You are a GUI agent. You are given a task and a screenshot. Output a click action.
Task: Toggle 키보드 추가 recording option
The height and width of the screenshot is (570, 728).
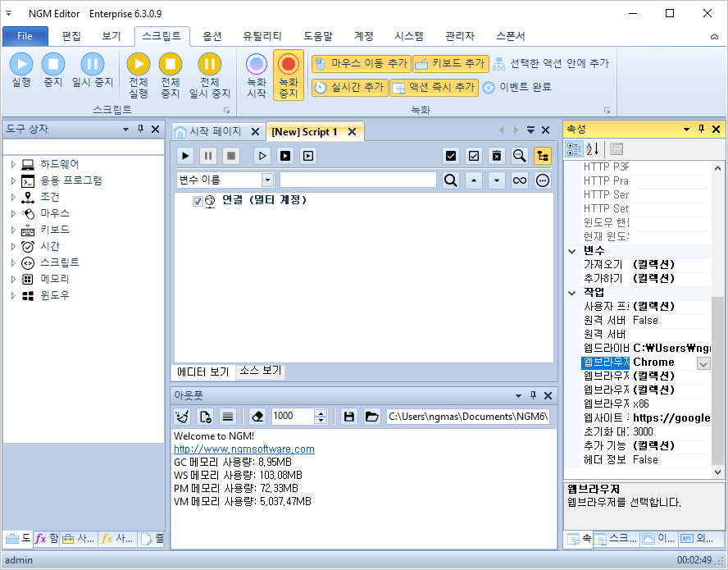point(451,64)
